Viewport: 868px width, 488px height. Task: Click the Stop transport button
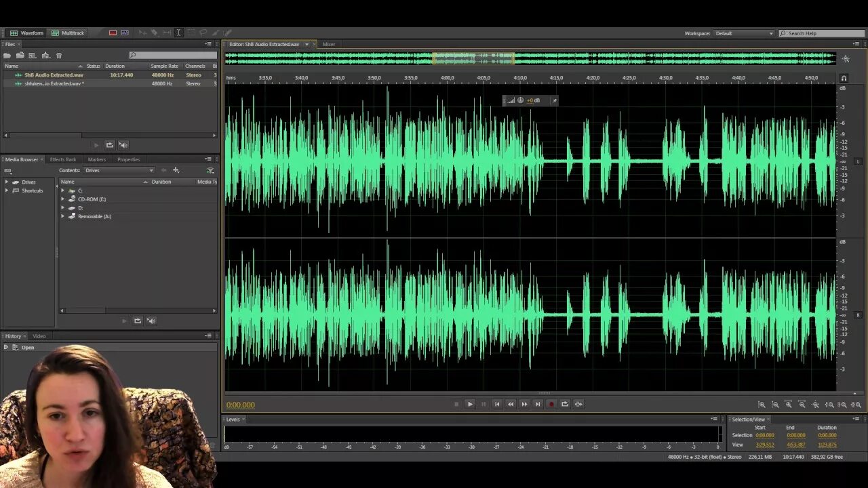click(x=456, y=404)
